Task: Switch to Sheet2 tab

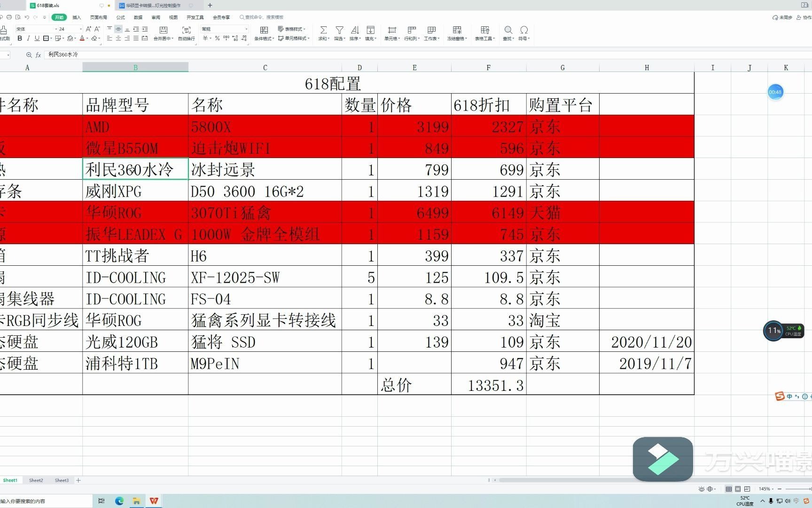Action: [x=36, y=480]
